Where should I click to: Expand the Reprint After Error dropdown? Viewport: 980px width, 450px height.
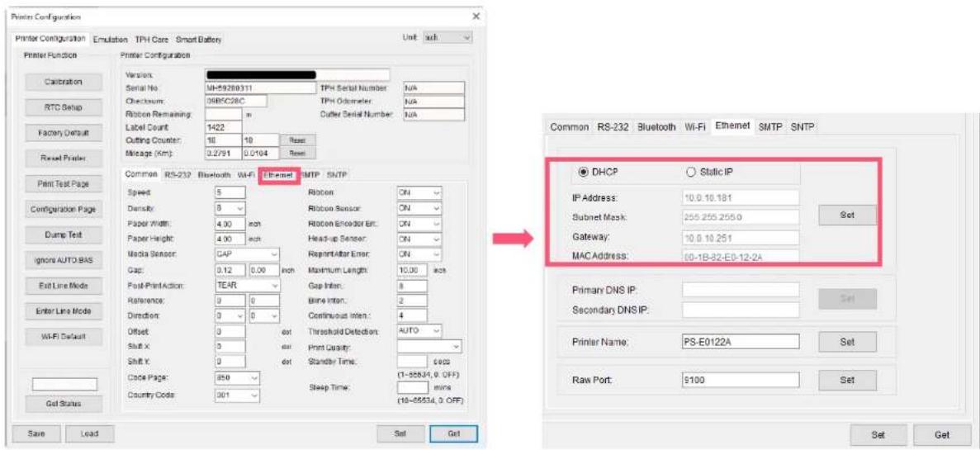point(419,254)
